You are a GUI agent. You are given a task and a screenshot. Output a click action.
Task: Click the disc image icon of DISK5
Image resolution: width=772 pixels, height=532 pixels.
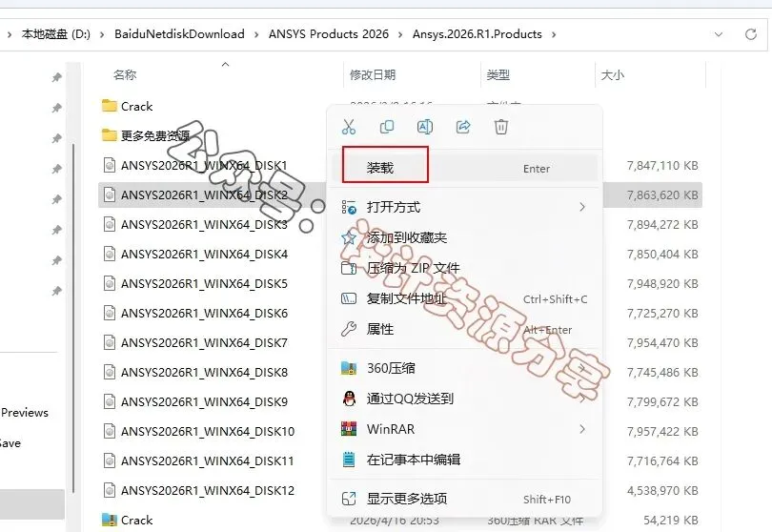(110, 283)
